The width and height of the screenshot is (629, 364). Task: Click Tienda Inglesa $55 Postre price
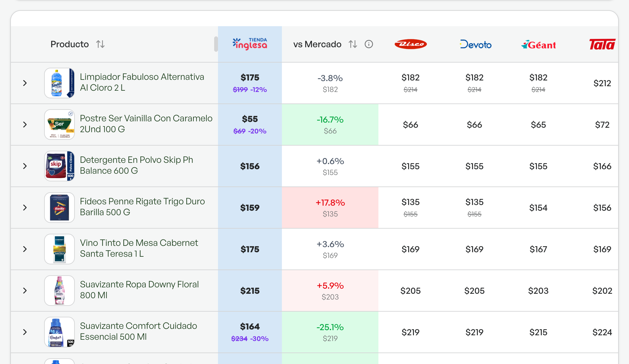[x=250, y=119]
